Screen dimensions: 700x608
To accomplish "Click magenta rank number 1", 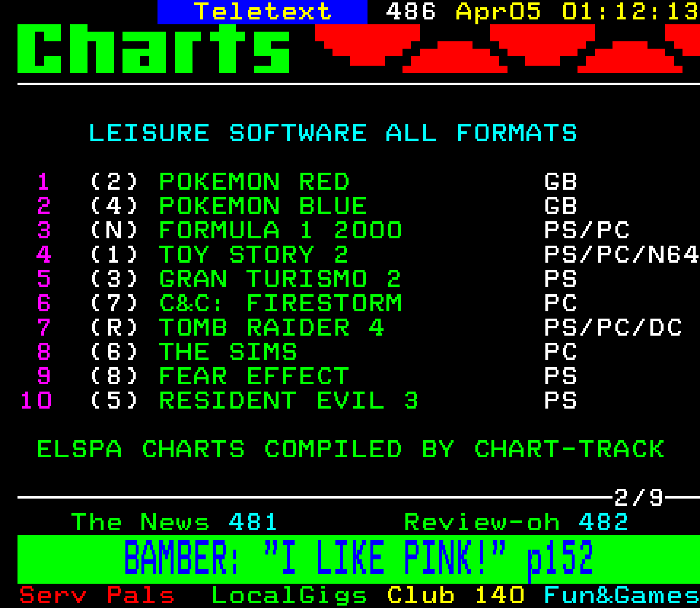I will pos(44,182).
